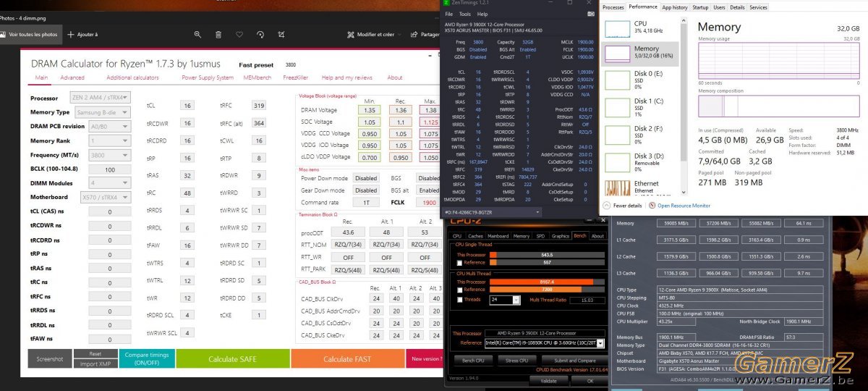This screenshot has width=868, height=391.
Task: Select Ethernet in Task Manager sidebar
Action: coord(641,188)
